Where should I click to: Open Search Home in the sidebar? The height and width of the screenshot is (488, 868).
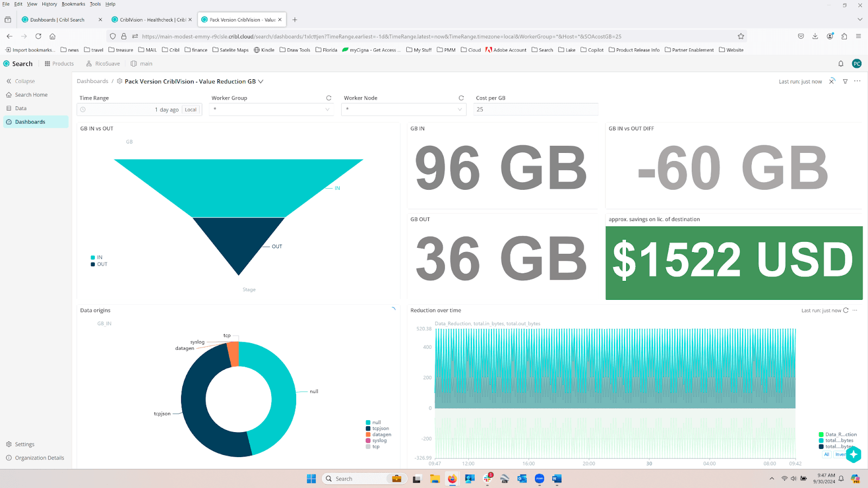[31, 95]
